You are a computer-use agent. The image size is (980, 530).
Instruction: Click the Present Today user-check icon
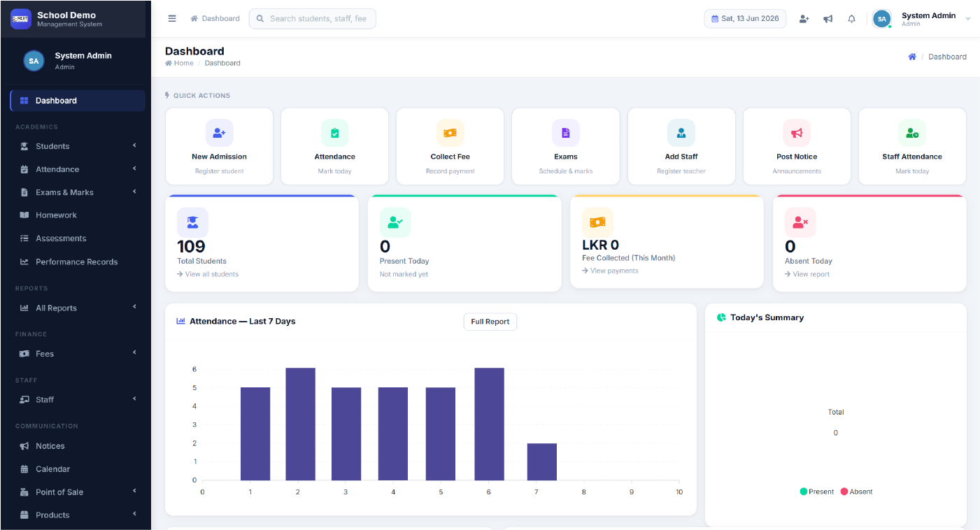pos(395,222)
